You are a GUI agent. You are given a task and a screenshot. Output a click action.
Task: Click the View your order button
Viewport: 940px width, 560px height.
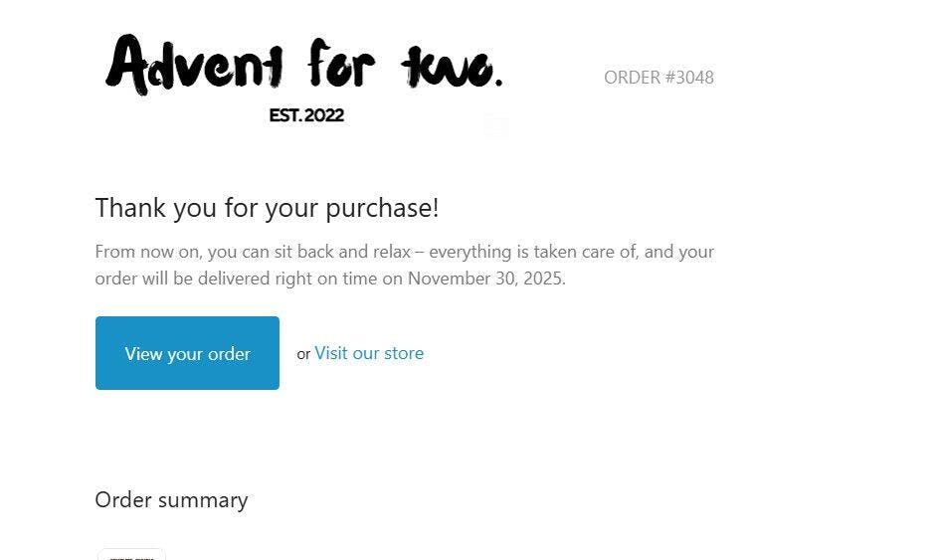(x=187, y=353)
